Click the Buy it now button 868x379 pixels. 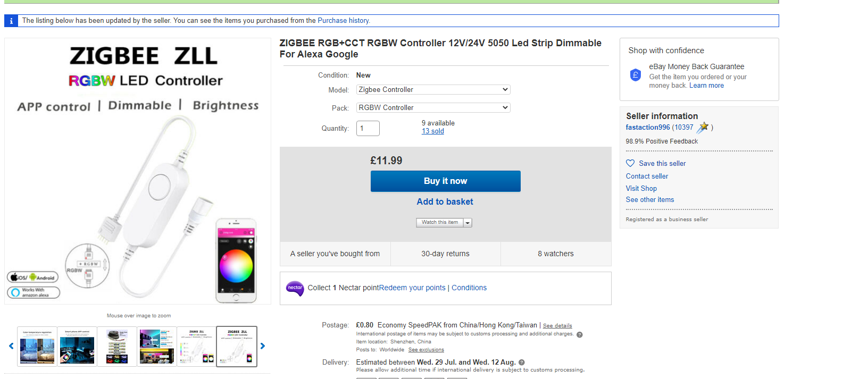click(445, 181)
